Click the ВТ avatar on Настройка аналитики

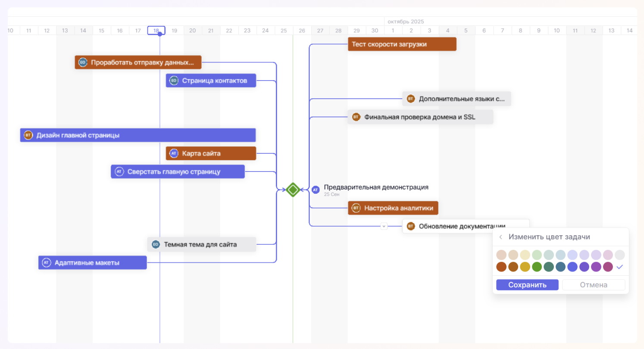pos(356,208)
